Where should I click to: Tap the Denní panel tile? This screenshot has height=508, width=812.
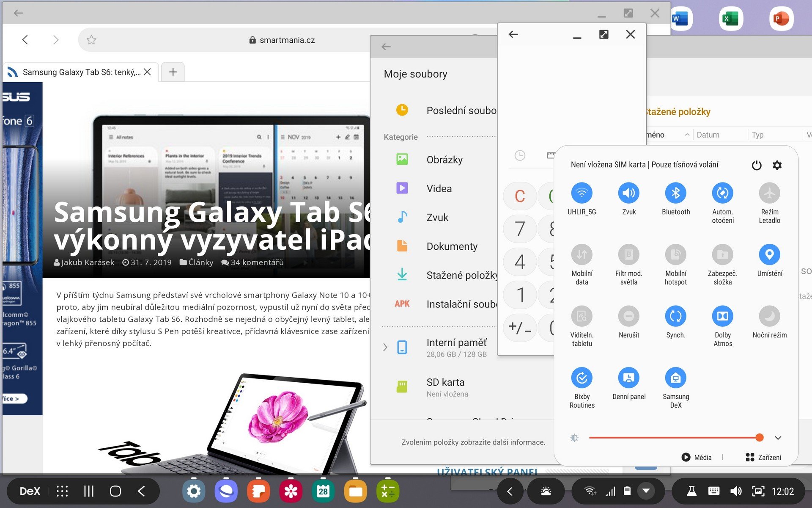pos(628,378)
